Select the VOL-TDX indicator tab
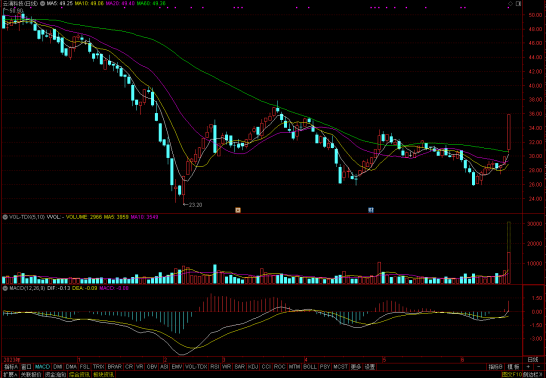This screenshot has width=546, height=378. click(x=196, y=367)
